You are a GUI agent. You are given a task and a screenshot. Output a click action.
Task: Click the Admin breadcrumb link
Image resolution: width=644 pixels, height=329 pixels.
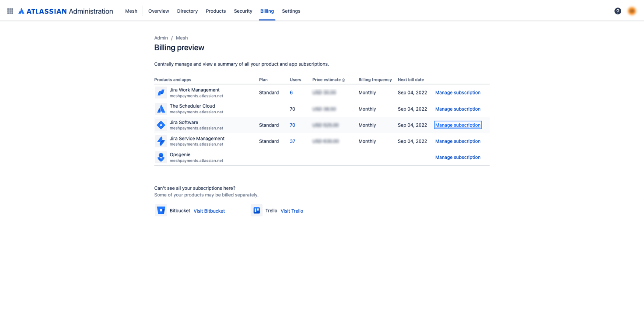[161, 38]
